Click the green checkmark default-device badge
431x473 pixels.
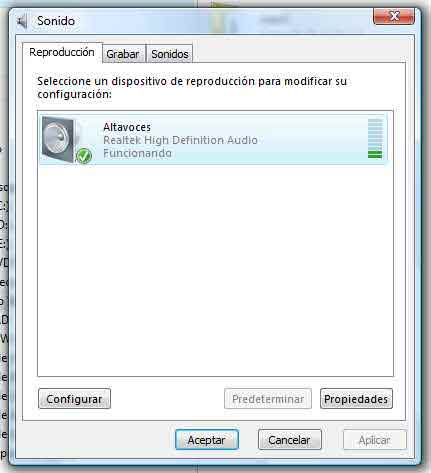(x=84, y=156)
